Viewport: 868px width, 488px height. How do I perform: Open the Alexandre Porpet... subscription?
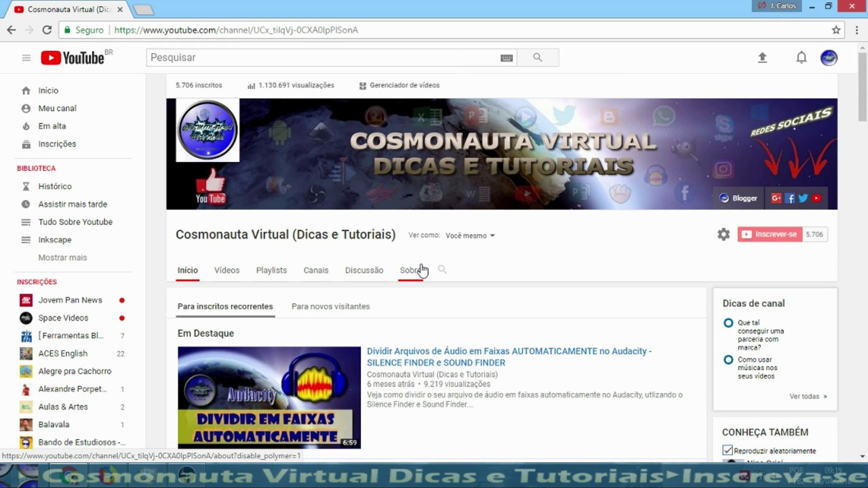[x=71, y=389]
